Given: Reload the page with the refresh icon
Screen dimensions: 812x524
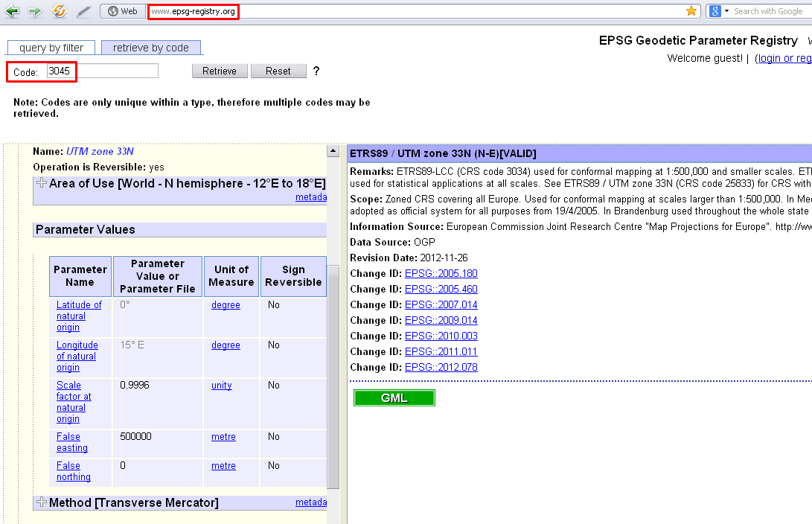Looking at the screenshot, I should click(x=60, y=11).
